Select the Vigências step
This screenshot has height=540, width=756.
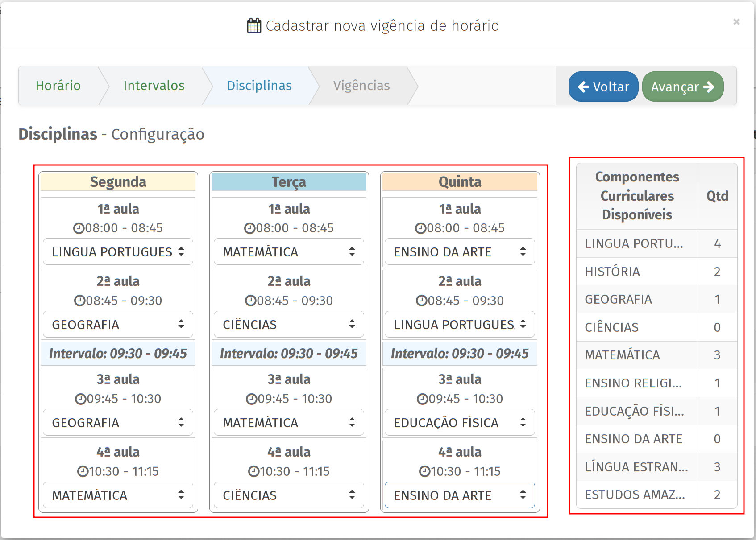[361, 86]
